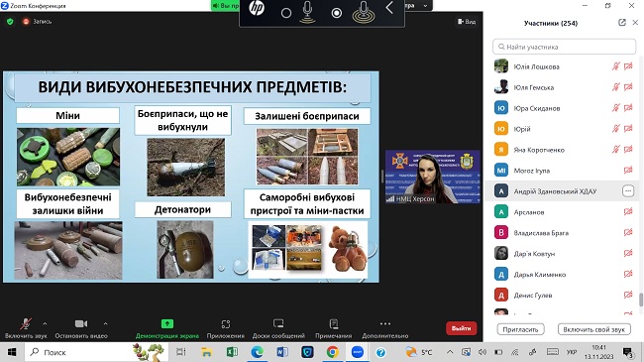Click the green encryption shield icon
This screenshot has width=644, height=362.
10,22
